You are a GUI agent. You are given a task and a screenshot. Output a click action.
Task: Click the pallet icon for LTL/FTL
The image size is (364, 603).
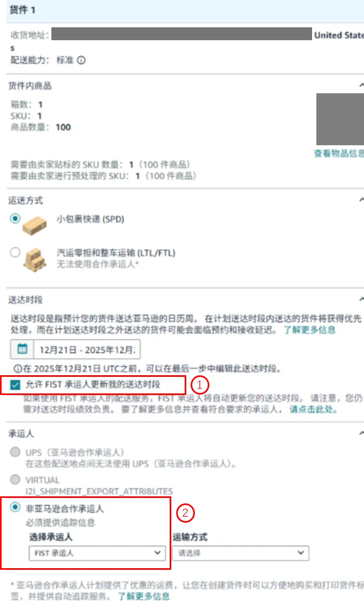35,259
